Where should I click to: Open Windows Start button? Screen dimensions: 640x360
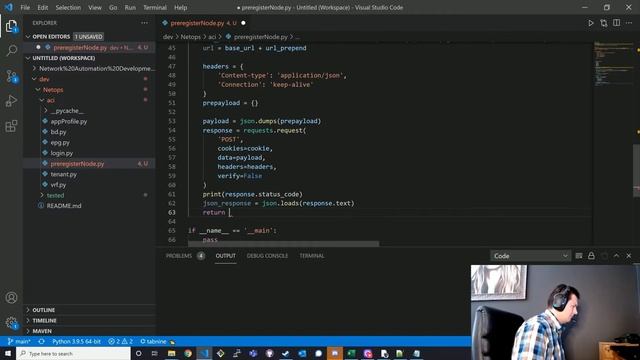tap(8, 353)
